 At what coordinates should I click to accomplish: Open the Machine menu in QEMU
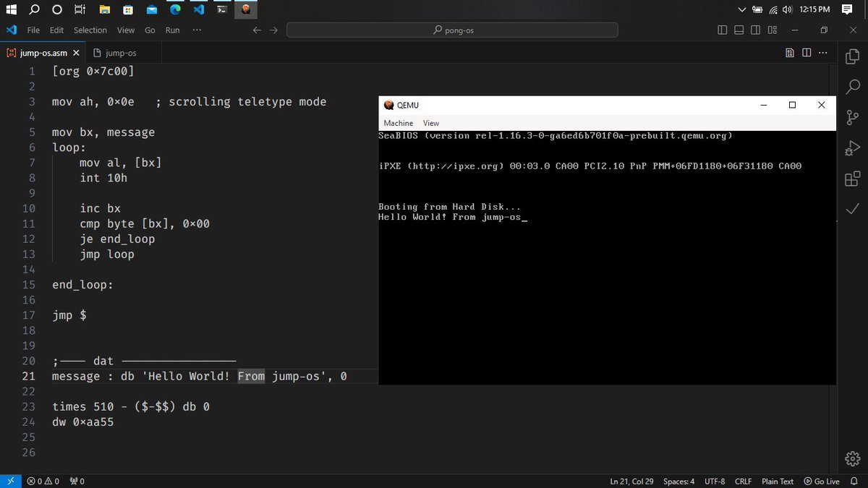[399, 123]
